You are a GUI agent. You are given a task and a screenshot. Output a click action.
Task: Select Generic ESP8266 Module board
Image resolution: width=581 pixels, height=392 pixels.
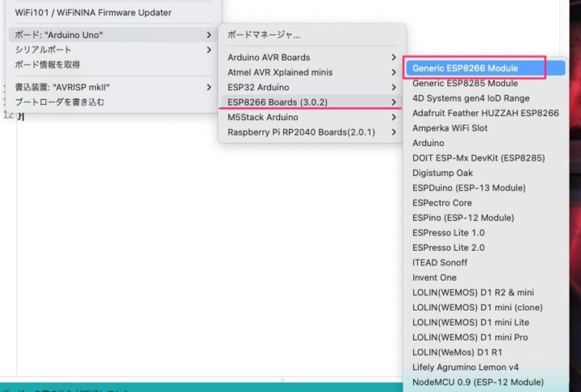[x=466, y=68]
